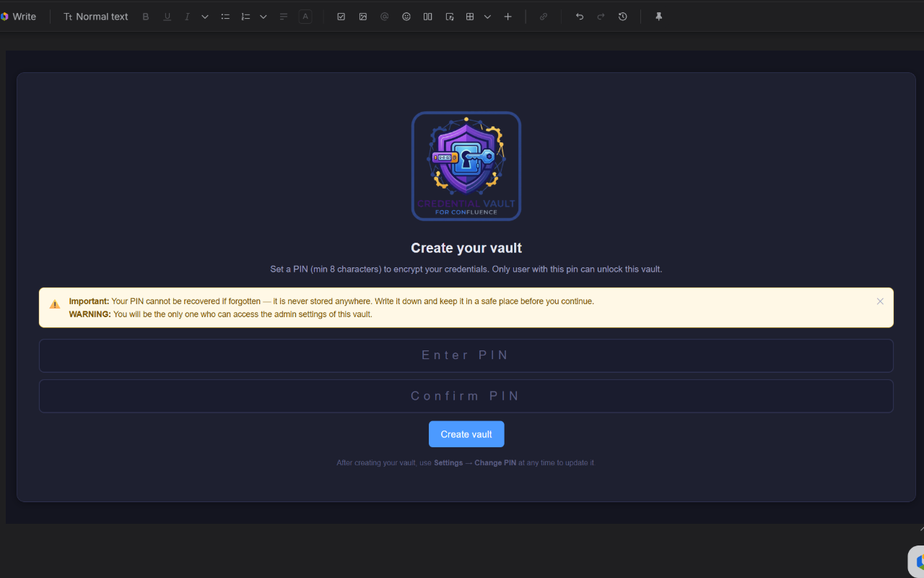Expand more text formatting options chevron

205,17
